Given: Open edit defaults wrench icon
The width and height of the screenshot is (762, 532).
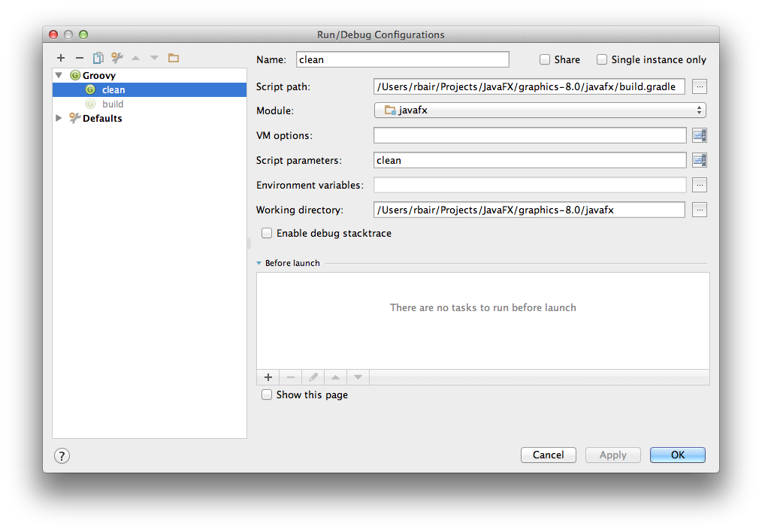Looking at the screenshot, I should point(116,58).
